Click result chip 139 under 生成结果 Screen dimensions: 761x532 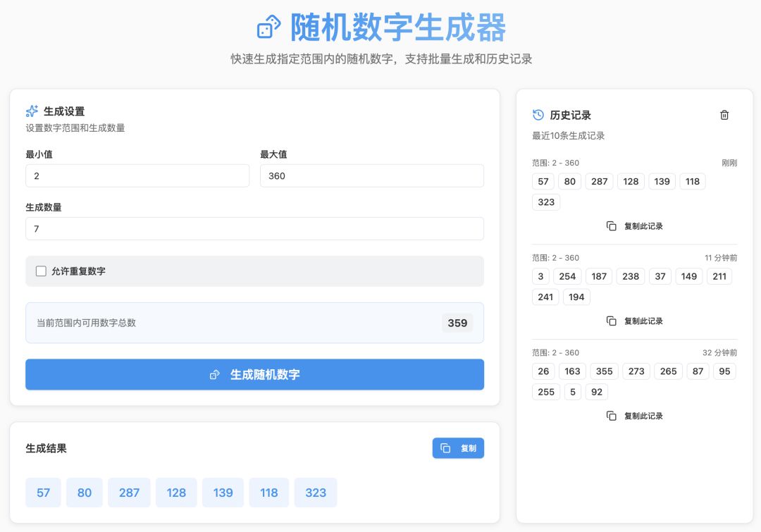coord(223,493)
